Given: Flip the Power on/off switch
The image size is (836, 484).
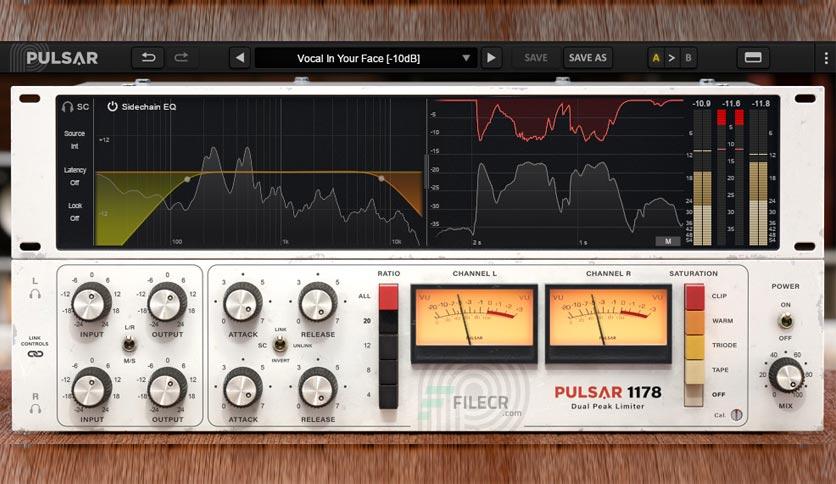Looking at the screenshot, I should 785,321.
